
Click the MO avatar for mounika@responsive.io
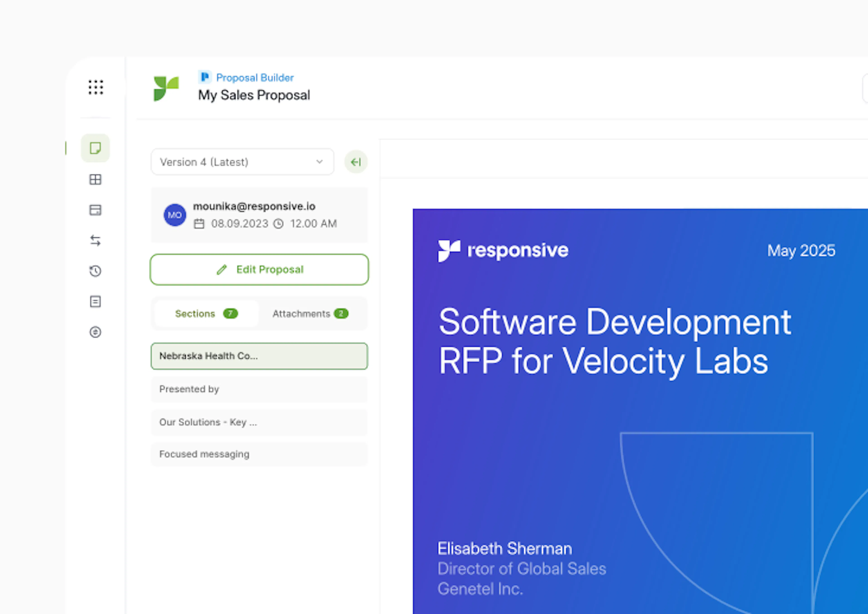(x=174, y=215)
